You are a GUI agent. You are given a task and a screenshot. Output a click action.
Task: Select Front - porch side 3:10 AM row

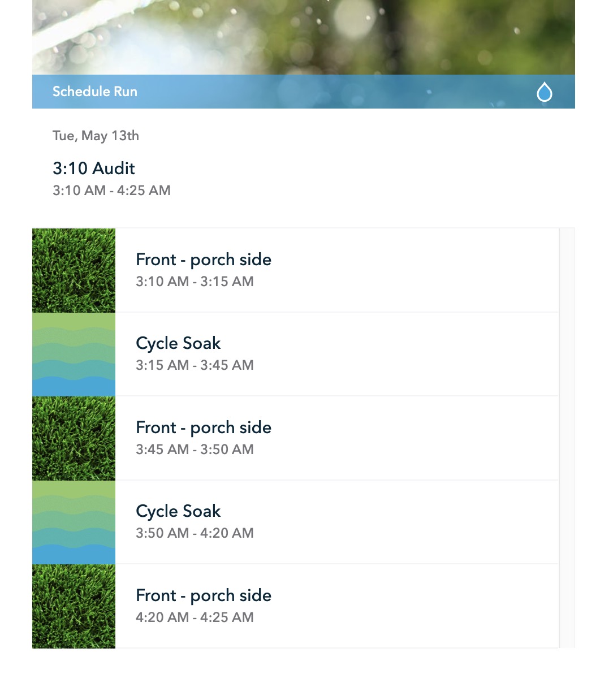pyautogui.click(x=295, y=270)
